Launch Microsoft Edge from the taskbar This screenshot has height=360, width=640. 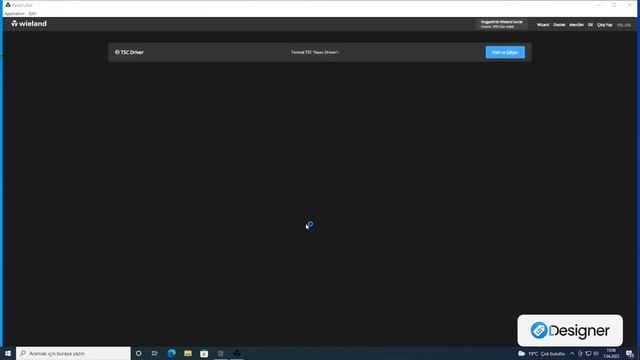click(171, 353)
